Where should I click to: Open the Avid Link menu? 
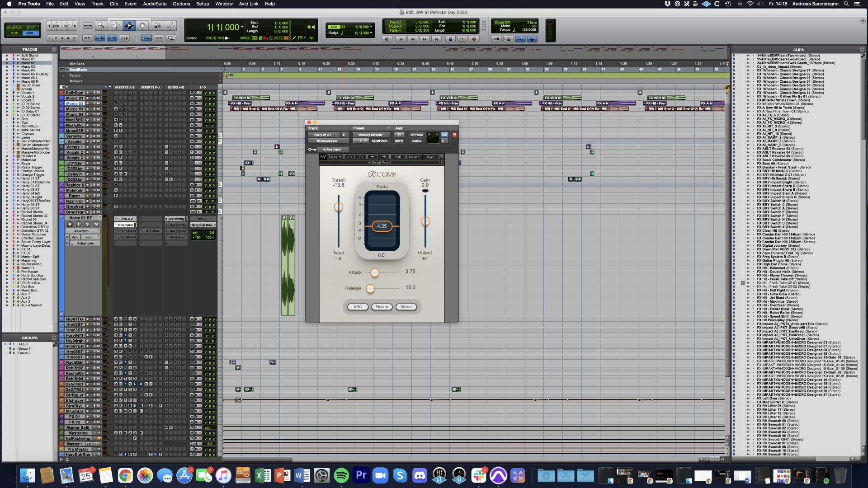(249, 4)
